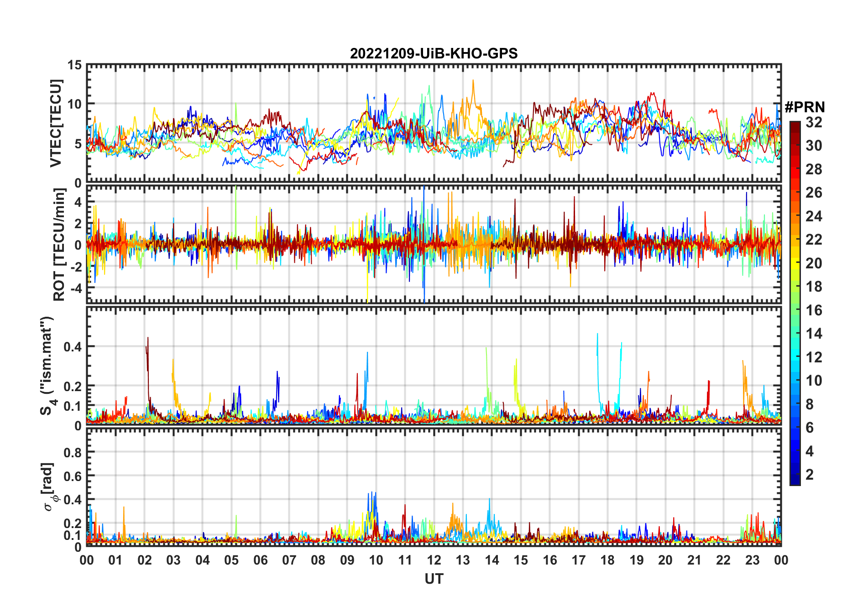Click the "15" tick on the VTEC axis

coord(75,65)
